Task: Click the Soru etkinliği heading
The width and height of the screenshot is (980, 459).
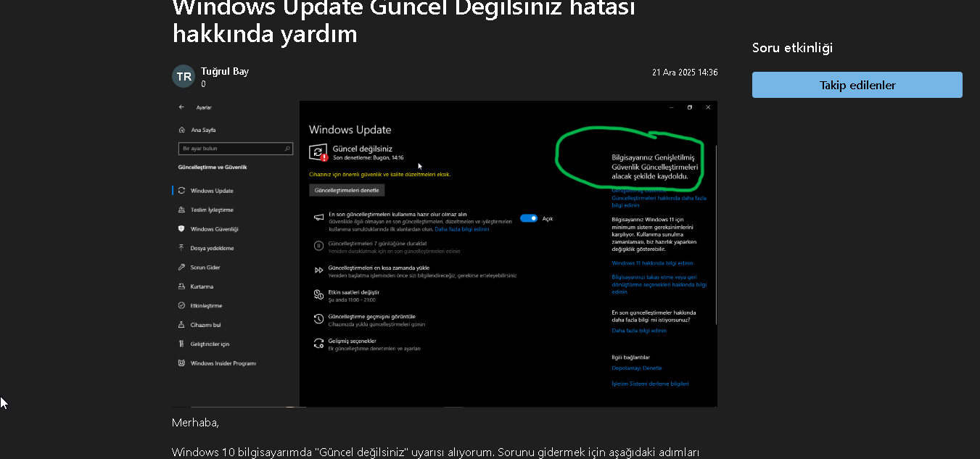Action: [792, 48]
